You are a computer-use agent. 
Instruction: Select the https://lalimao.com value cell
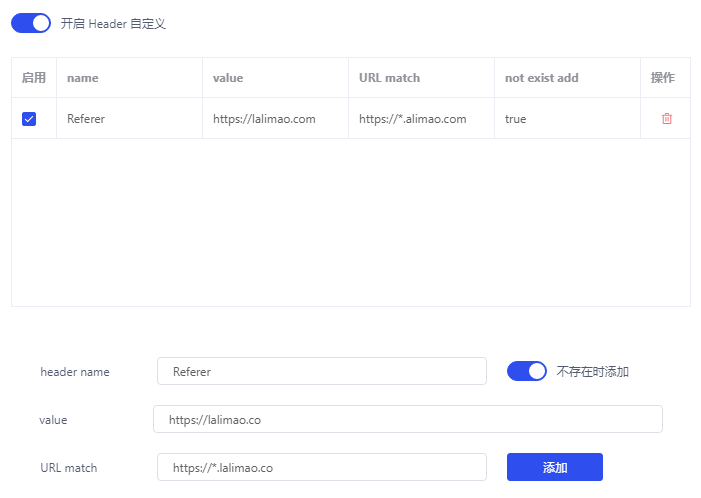pyautogui.click(x=275, y=118)
